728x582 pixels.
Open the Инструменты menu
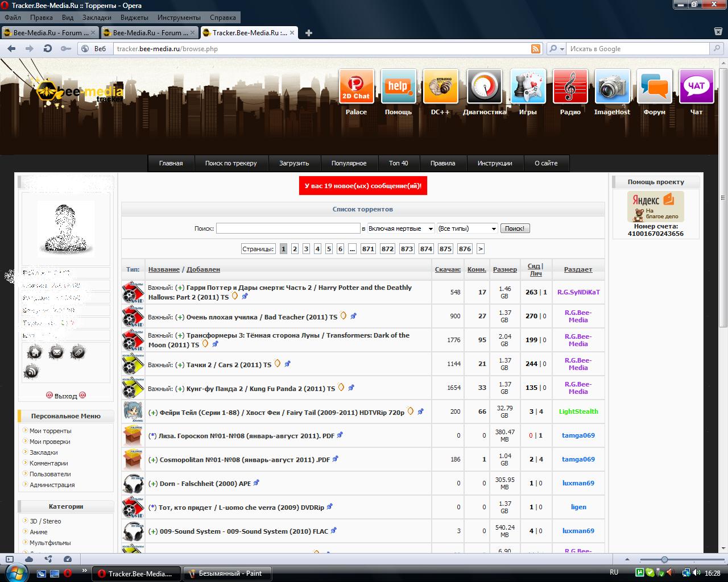point(179,18)
